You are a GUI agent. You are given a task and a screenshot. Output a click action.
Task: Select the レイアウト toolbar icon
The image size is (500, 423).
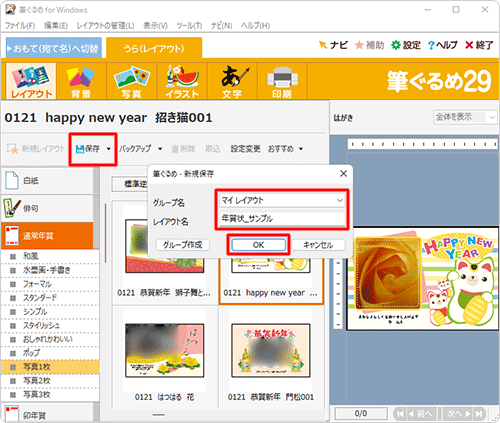click(x=31, y=81)
